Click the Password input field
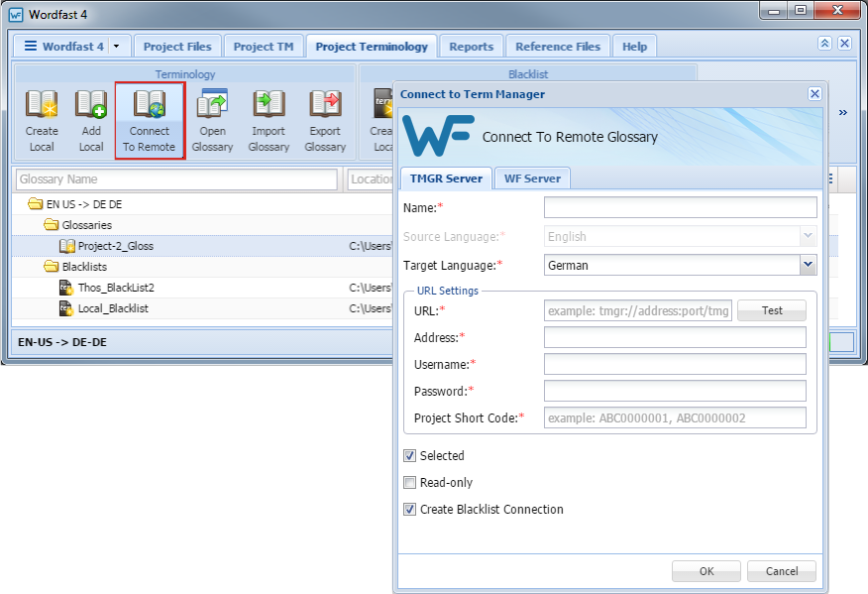This screenshot has width=868, height=594. [x=675, y=391]
